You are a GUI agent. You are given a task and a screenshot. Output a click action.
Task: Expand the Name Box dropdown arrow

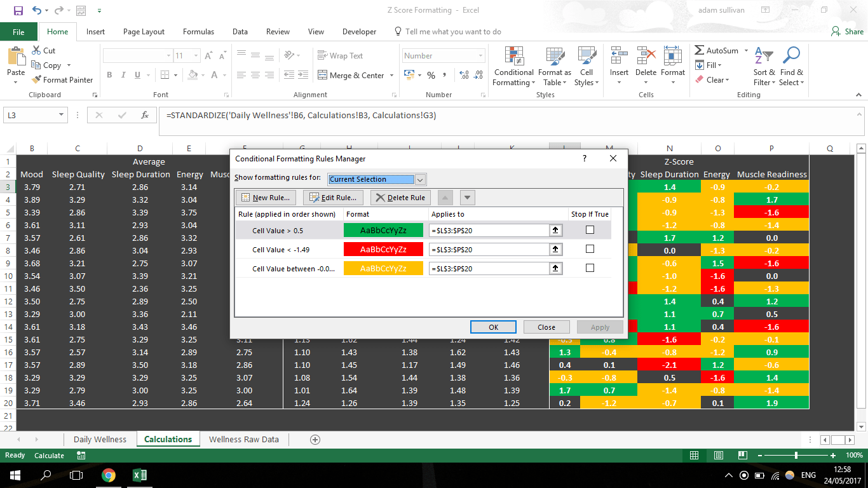pos(62,115)
